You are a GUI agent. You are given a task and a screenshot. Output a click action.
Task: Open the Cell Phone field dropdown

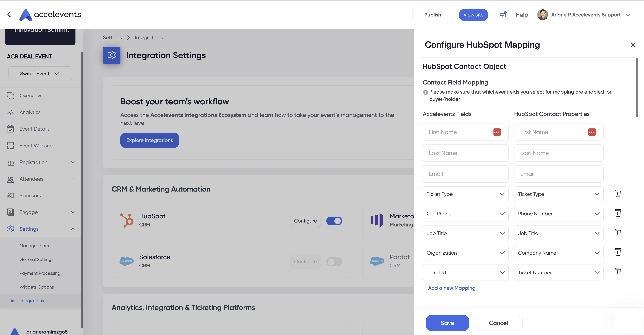(x=465, y=214)
